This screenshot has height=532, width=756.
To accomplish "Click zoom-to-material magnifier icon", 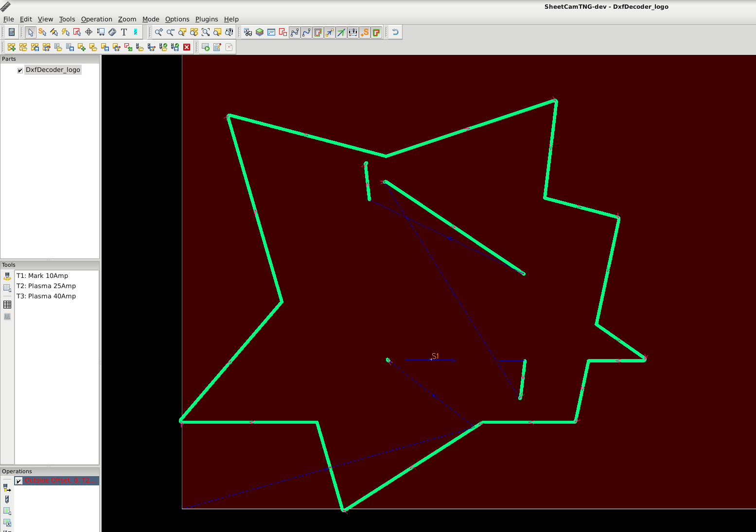I will point(217,32).
